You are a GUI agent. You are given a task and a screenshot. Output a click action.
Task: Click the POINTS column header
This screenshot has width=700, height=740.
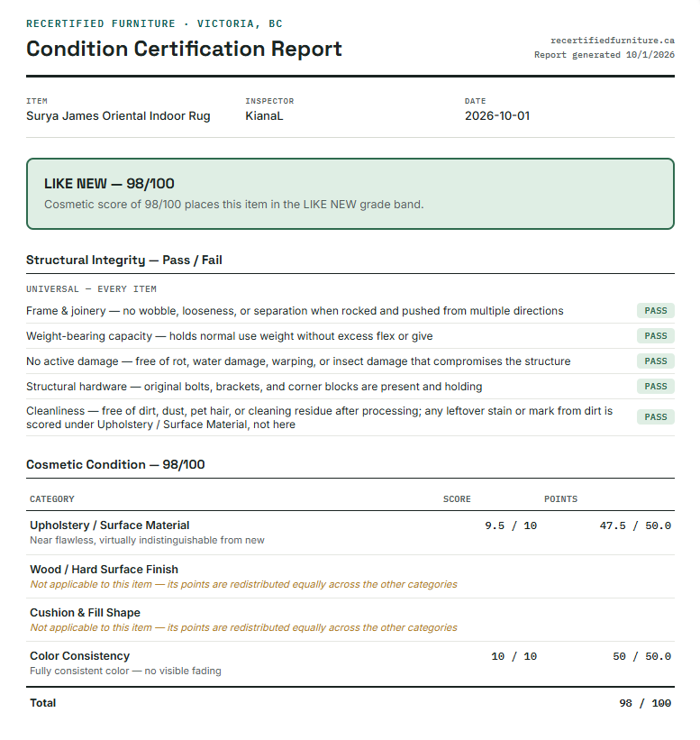click(560, 499)
